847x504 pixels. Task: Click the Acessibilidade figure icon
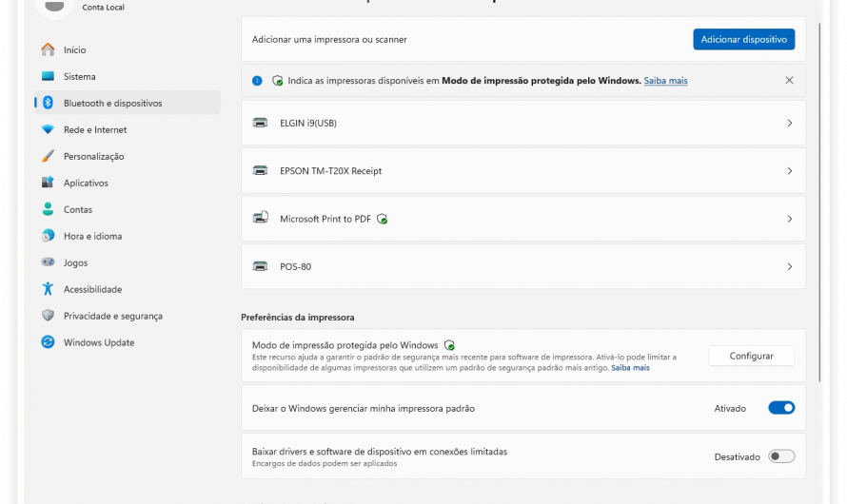48,289
